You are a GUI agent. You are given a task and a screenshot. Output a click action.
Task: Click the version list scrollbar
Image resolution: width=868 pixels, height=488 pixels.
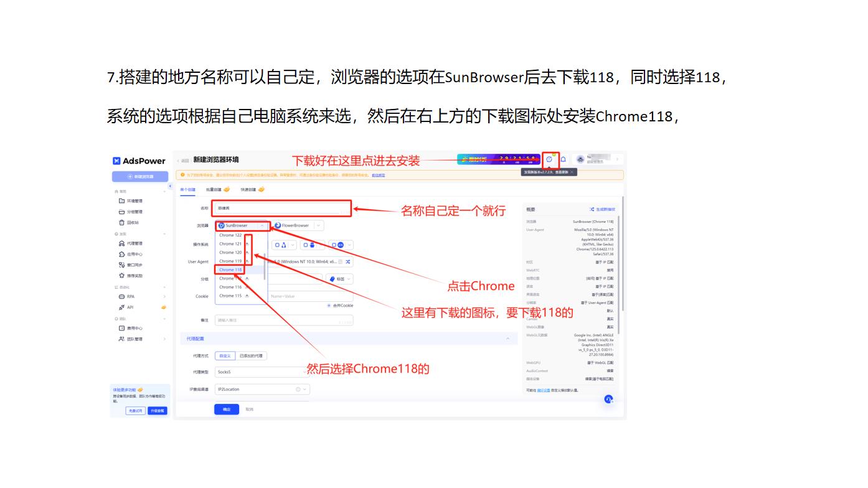coord(265,266)
